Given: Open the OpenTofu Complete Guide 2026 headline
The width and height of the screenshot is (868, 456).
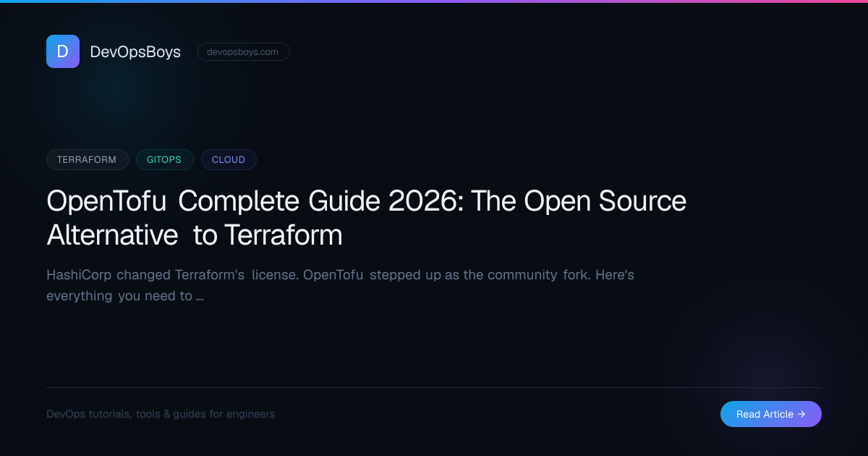Looking at the screenshot, I should [366, 218].
